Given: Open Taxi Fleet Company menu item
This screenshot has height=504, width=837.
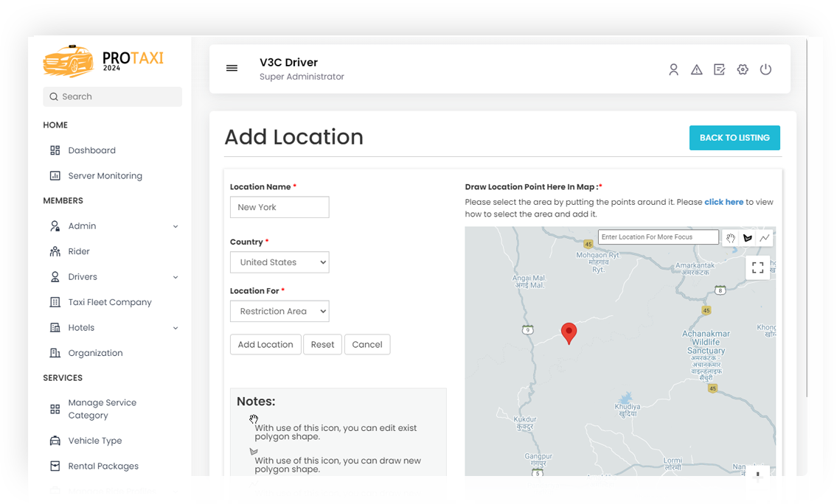Looking at the screenshot, I should click(110, 302).
